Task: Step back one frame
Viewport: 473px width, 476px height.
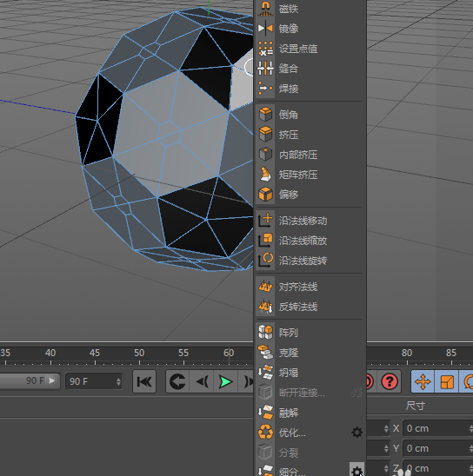Action: (202, 381)
